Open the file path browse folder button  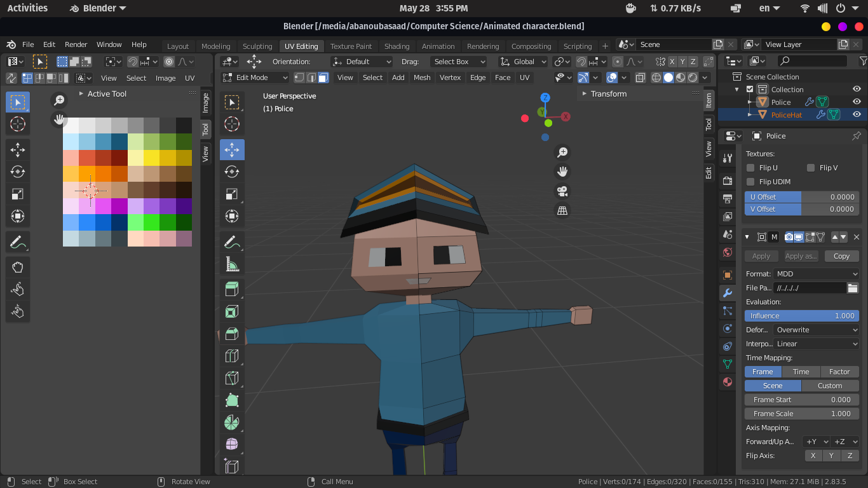tap(853, 288)
